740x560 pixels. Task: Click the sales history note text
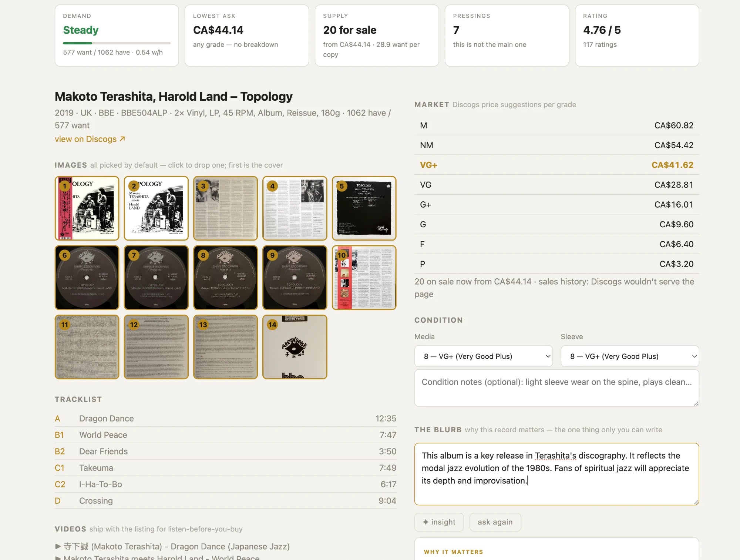(x=554, y=288)
